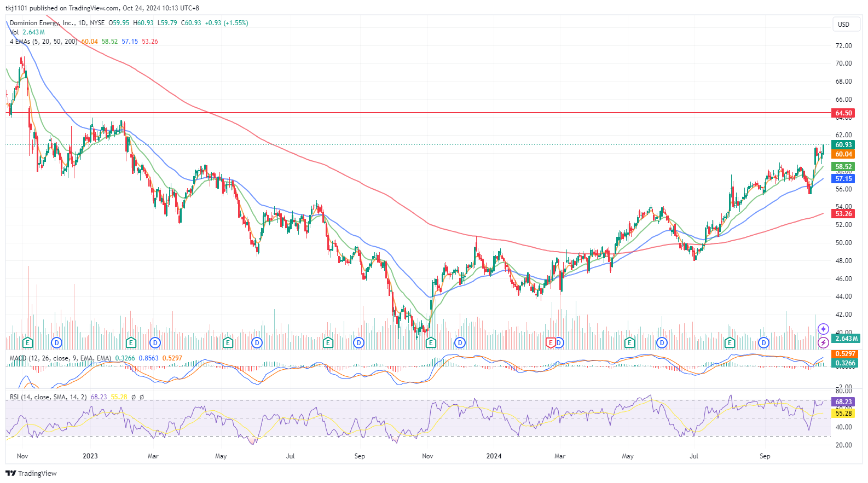Click the purple 68.23 RSI label
Screen dimensions: 868x483
(844, 402)
